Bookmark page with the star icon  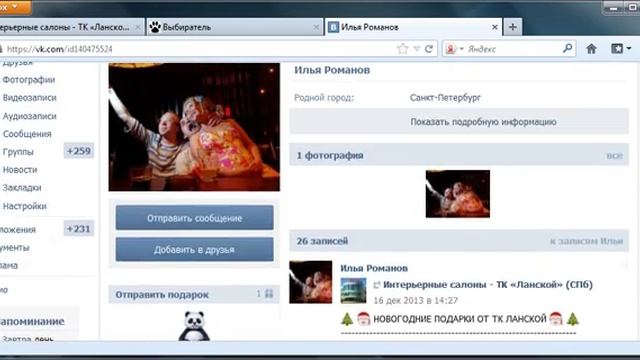402,49
